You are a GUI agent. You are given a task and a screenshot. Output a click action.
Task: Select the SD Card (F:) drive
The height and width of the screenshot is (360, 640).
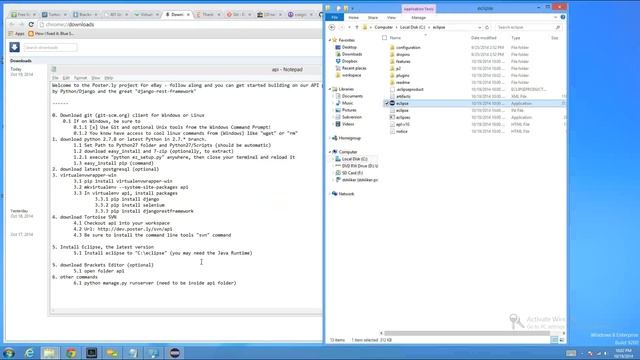[x=349, y=173]
